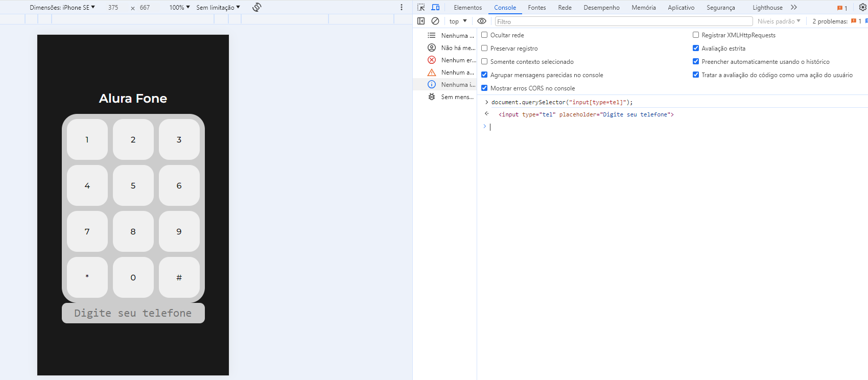
Task: Click the Alura Fone heading
Action: coord(133,98)
